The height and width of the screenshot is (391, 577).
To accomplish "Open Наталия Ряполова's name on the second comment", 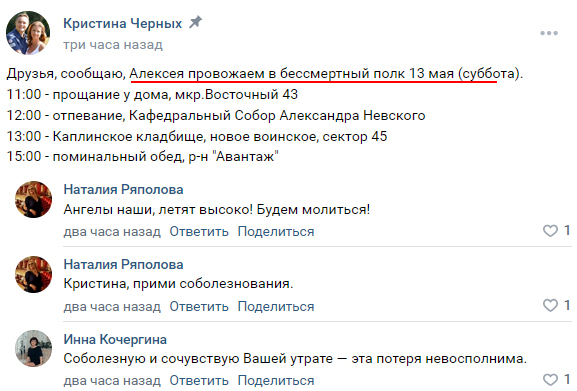I will (123, 264).
